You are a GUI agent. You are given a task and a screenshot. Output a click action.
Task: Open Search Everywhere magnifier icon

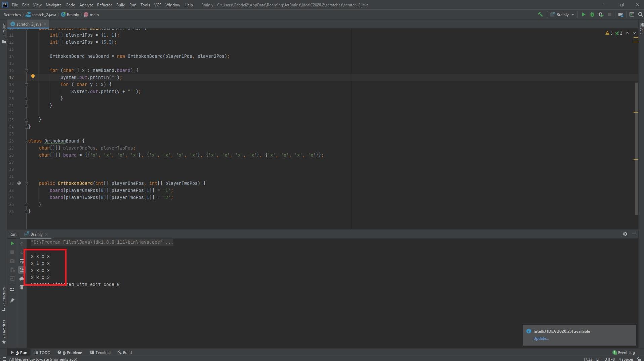(x=640, y=14)
